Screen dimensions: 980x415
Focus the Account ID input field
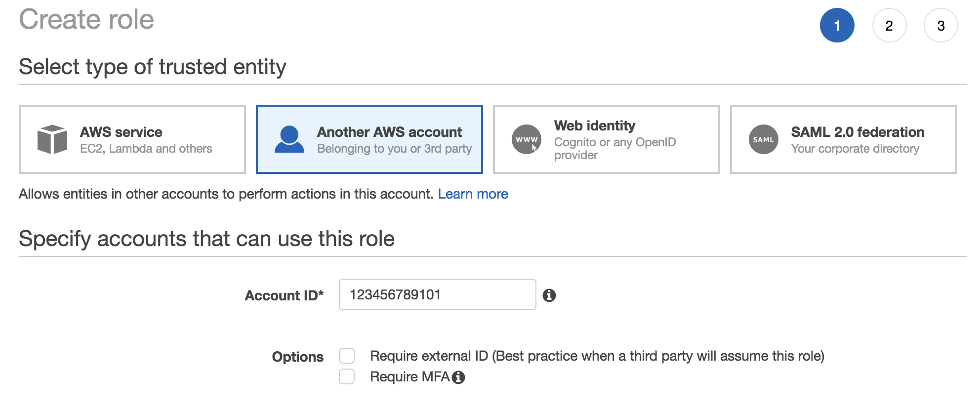[x=437, y=294]
